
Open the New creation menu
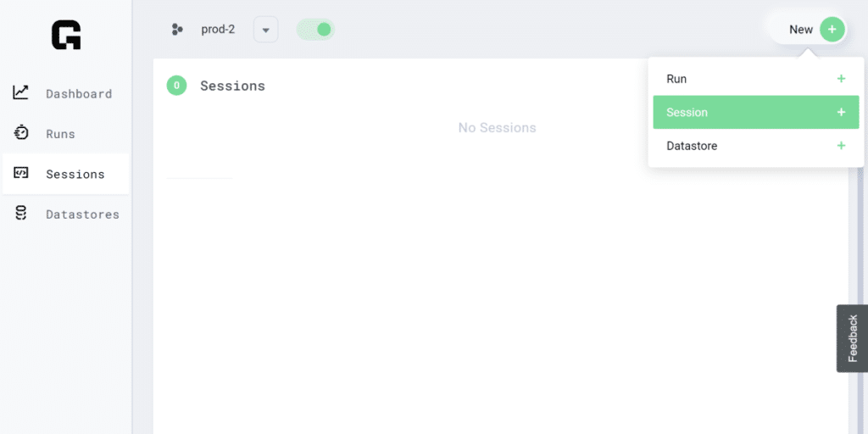coord(800,30)
